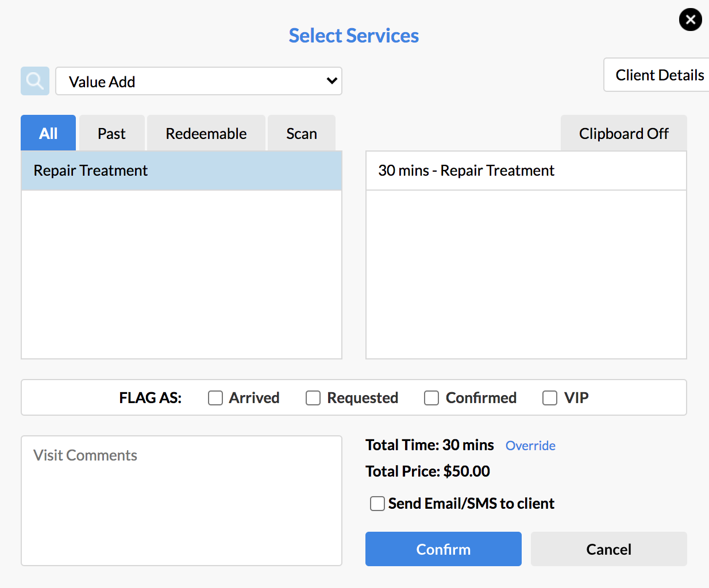
Task: Switch to the All tab
Action: [48, 133]
